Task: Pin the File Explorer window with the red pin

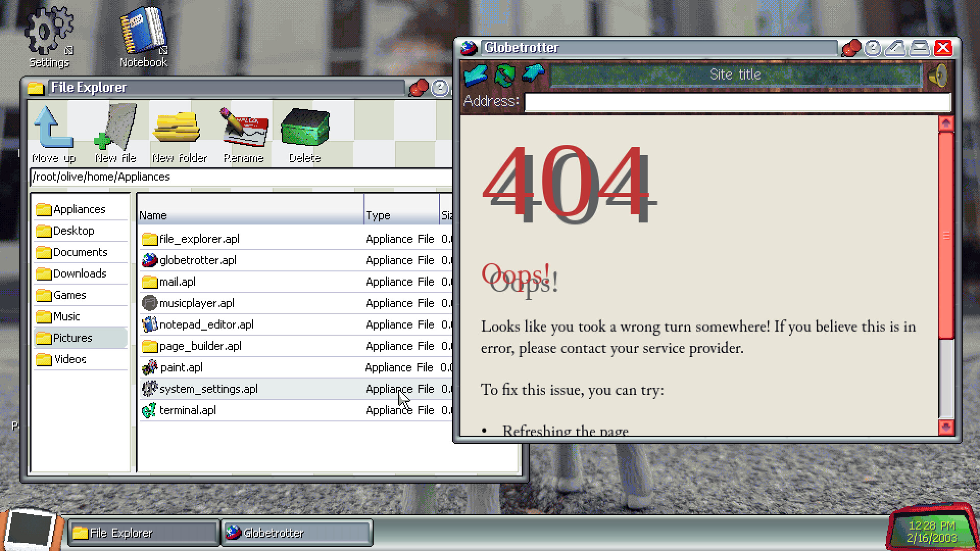Action: pyautogui.click(x=419, y=87)
